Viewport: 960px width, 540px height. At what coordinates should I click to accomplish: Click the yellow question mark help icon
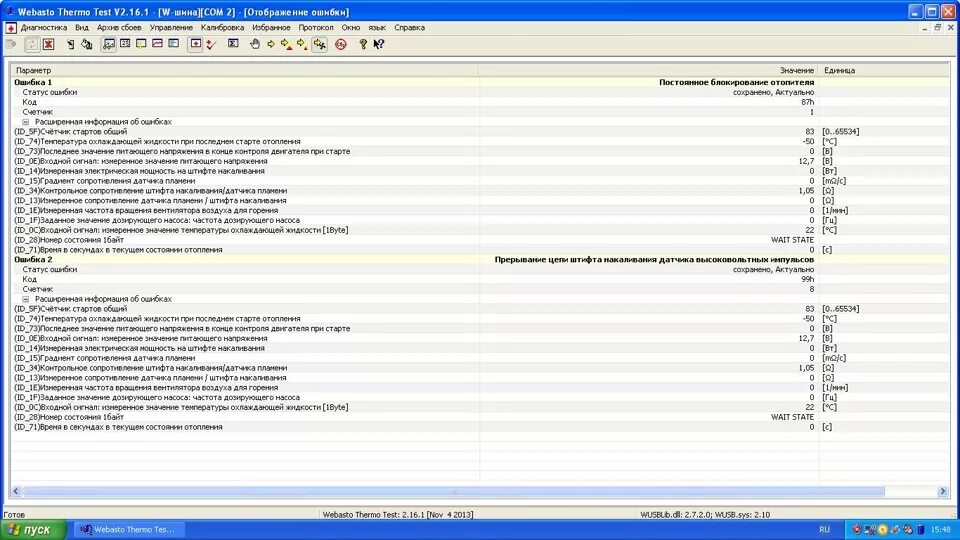(x=363, y=44)
